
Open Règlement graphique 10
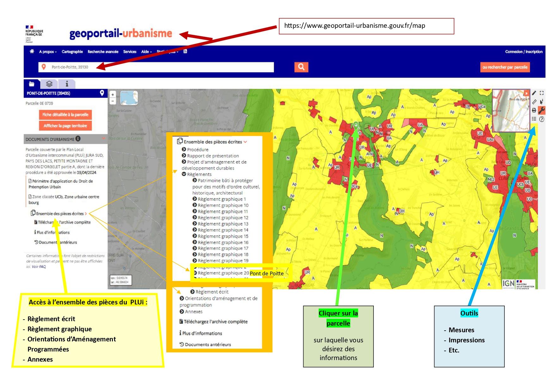tap(220, 205)
